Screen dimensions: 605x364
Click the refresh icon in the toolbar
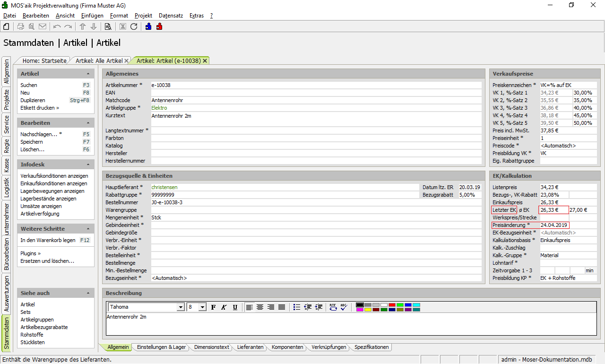pyautogui.click(x=134, y=26)
